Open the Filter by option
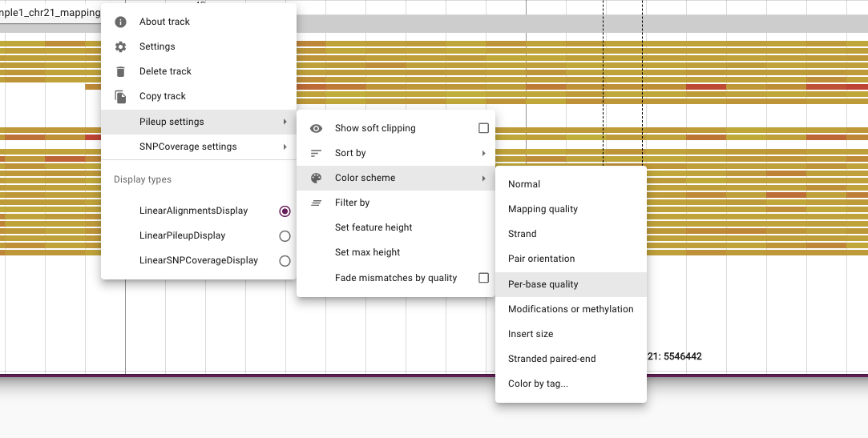Viewport: 868px width, 438px height. coord(396,203)
